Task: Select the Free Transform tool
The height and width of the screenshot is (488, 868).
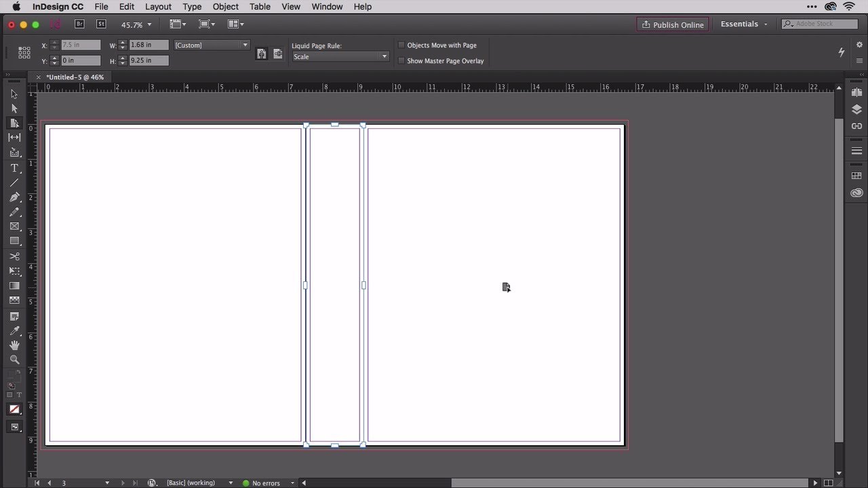Action: pos(14,271)
